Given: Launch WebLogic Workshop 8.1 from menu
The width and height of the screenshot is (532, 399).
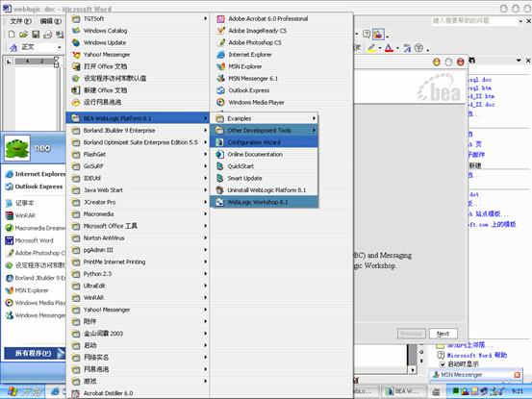Looking at the screenshot, I should (264, 202).
